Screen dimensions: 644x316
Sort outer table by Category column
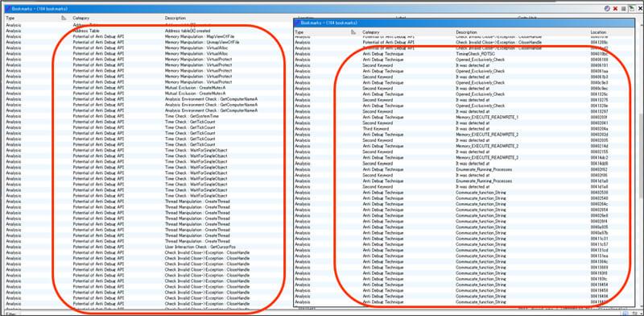tap(81, 18)
